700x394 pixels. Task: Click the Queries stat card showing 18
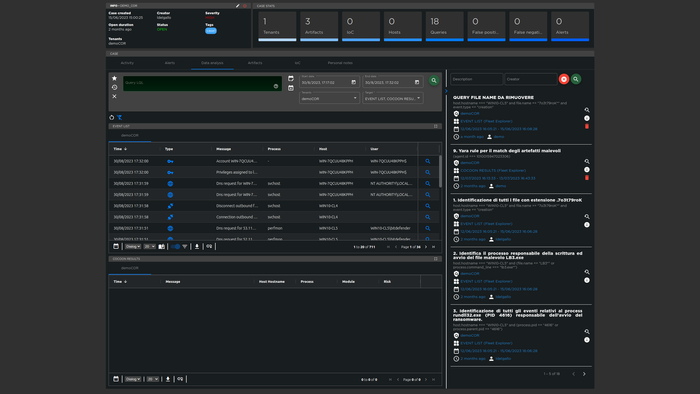[445, 26]
